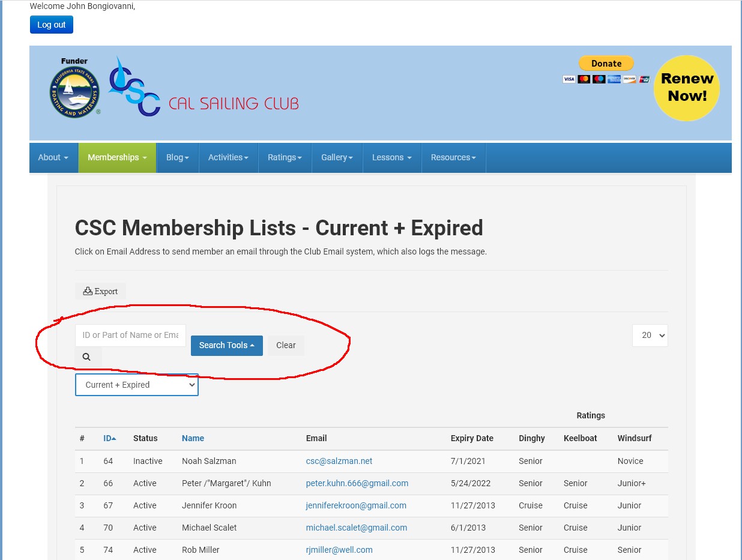Click the PayPal Donate button
This screenshot has height=560, width=742.
tap(606, 64)
